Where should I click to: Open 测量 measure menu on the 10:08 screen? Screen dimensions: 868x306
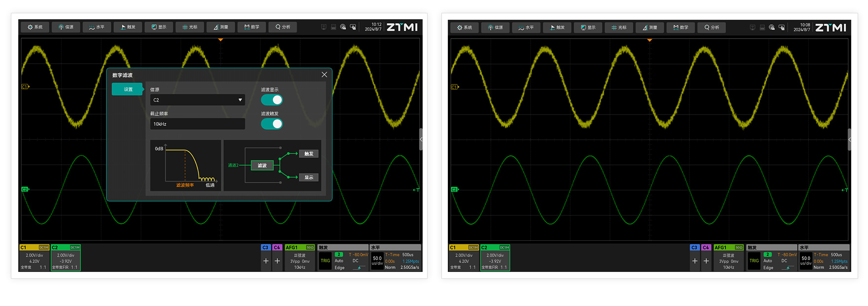coord(650,28)
